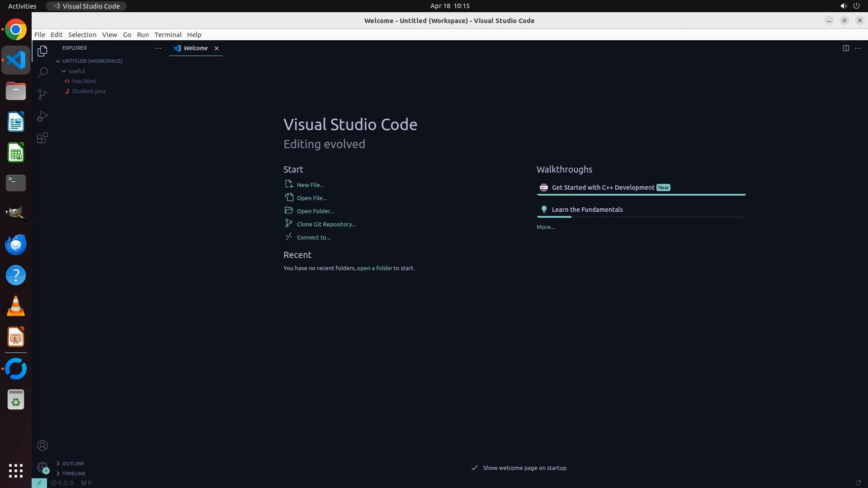Screen dimensions: 868x488
Task: Open the Terminal menu
Action: point(168,35)
